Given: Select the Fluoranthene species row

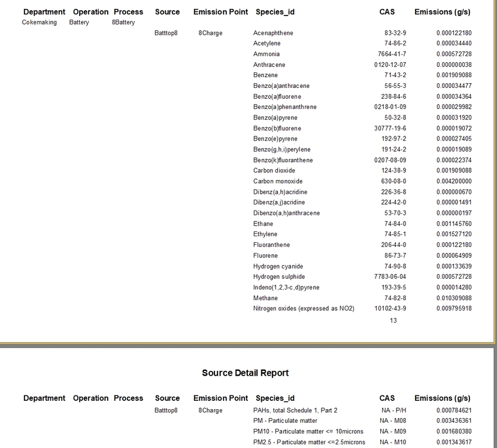Looking at the screenshot, I should 271,245.
